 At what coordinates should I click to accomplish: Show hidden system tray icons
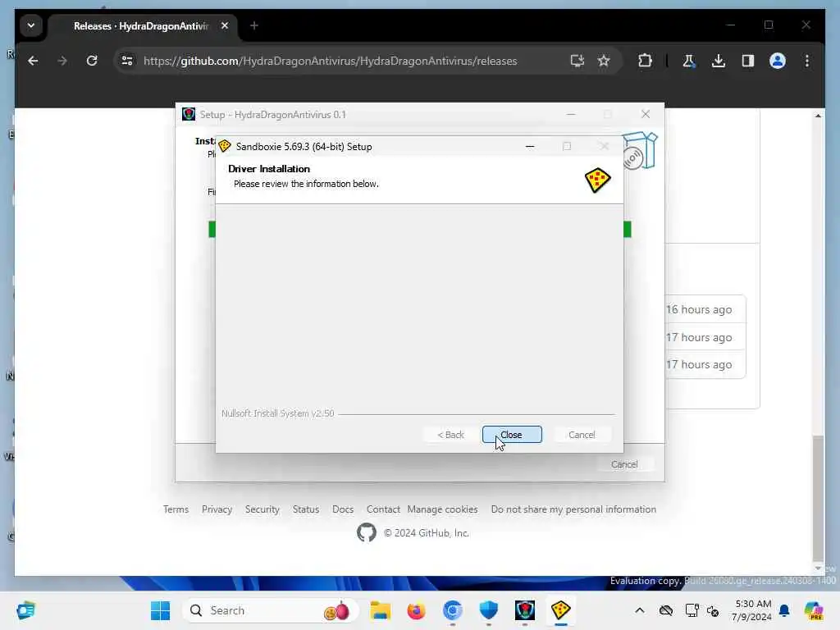point(640,610)
